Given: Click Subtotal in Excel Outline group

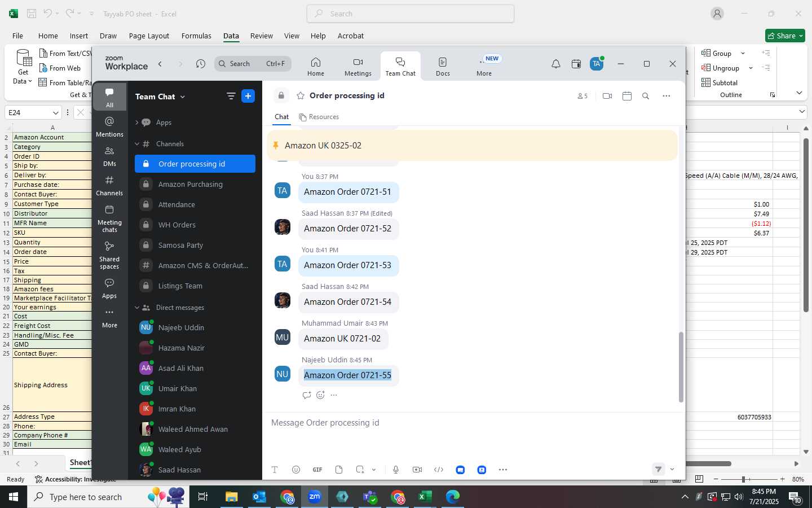Looking at the screenshot, I should pyautogui.click(x=720, y=83).
